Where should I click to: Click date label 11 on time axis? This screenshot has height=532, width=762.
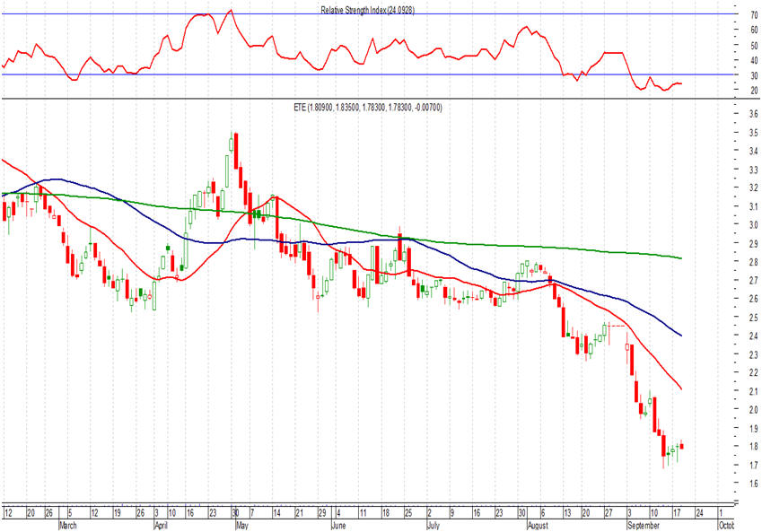(x=363, y=513)
